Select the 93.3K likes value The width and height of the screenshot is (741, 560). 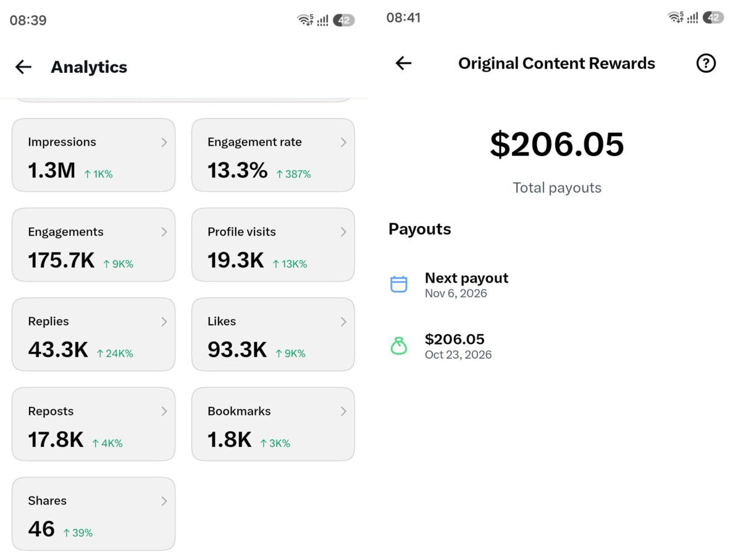tap(237, 349)
